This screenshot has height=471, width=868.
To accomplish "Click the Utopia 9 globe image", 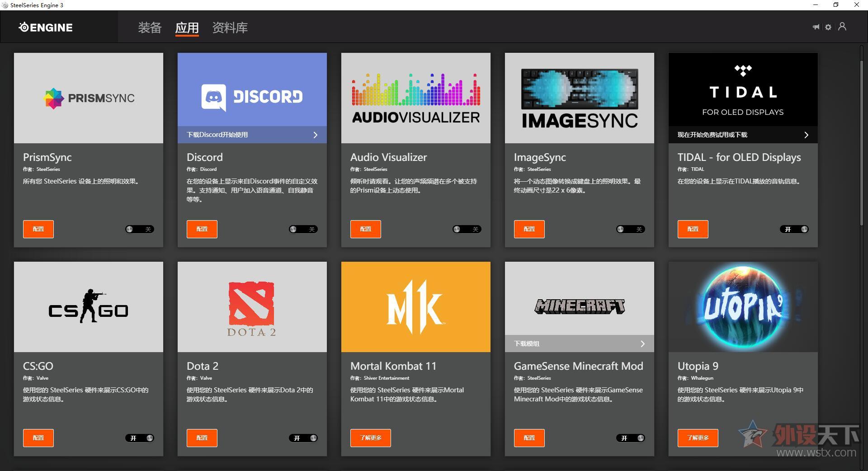I will 743,307.
